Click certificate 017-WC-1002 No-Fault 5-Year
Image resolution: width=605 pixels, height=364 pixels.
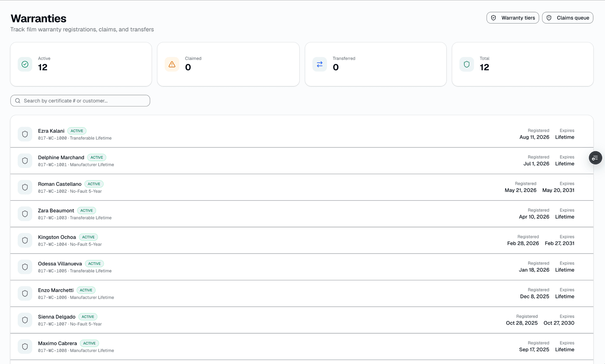click(70, 191)
